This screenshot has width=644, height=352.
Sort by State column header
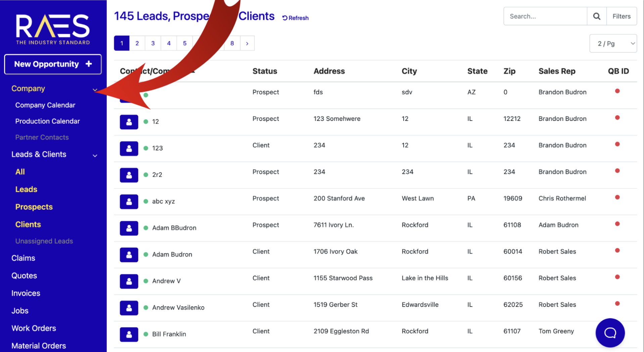click(x=477, y=71)
